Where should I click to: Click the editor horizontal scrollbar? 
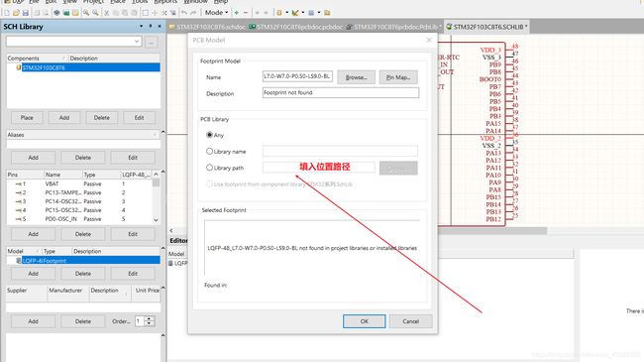[x=492, y=231]
